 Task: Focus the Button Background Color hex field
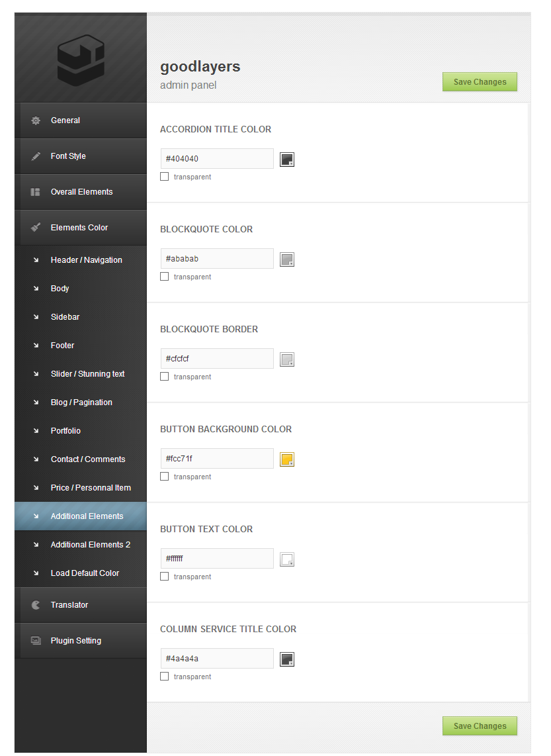point(217,459)
